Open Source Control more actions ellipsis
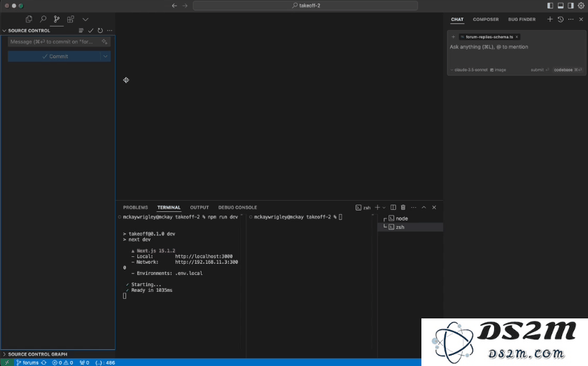Image resolution: width=588 pixels, height=366 pixels. (x=109, y=31)
